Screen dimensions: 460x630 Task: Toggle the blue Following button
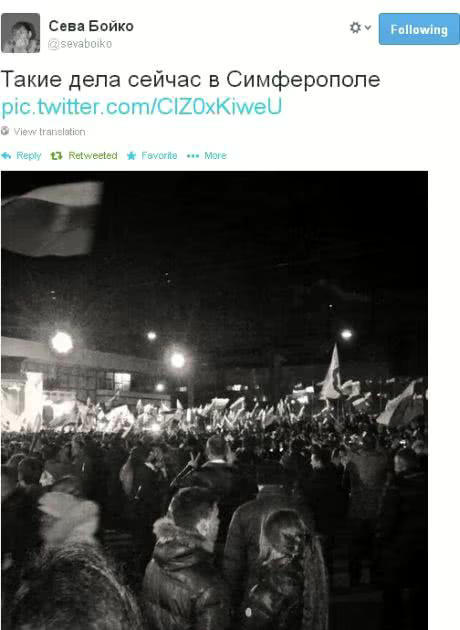(x=419, y=29)
